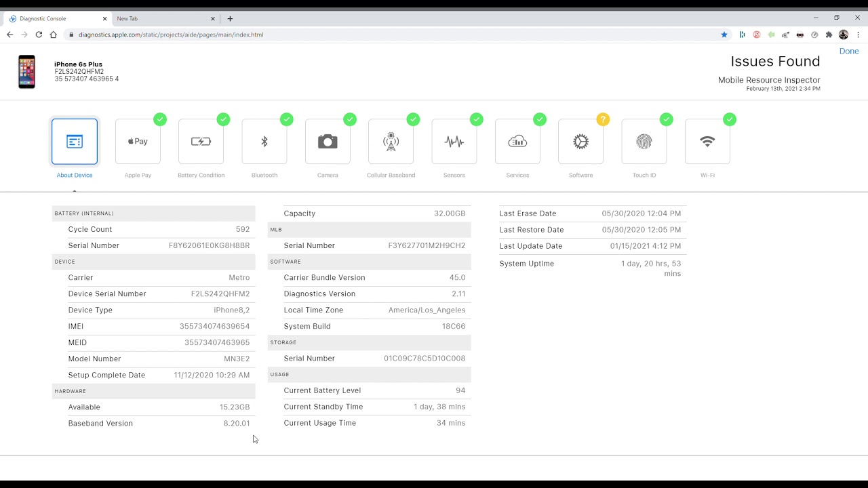Click the MEID value 35573407463965
Screen dimensions: 868x488
217,342
